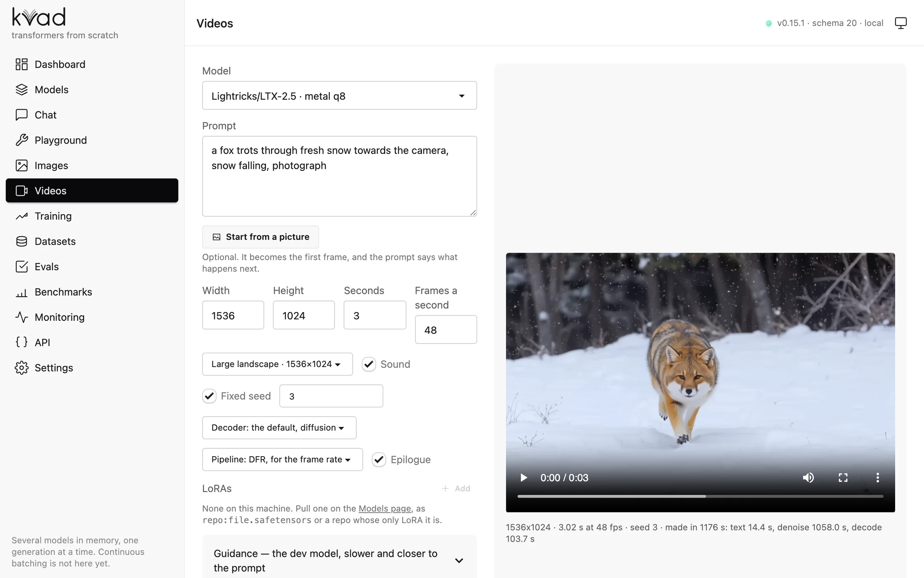Click the Frames a second field

click(x=446, y=330)
